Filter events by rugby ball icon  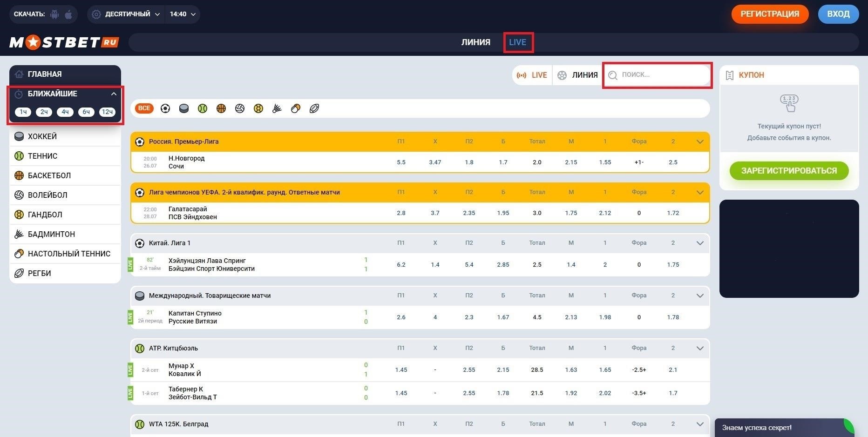click(314, 108)
